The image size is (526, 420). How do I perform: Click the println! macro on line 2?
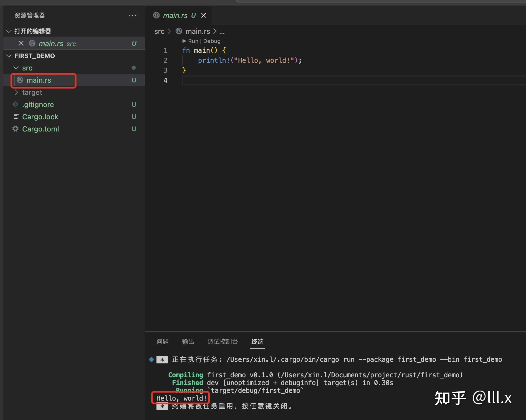point(214,60)
